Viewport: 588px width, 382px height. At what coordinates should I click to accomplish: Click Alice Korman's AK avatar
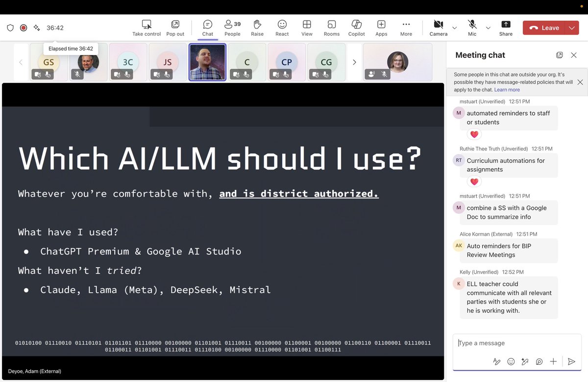coord(459,246)
